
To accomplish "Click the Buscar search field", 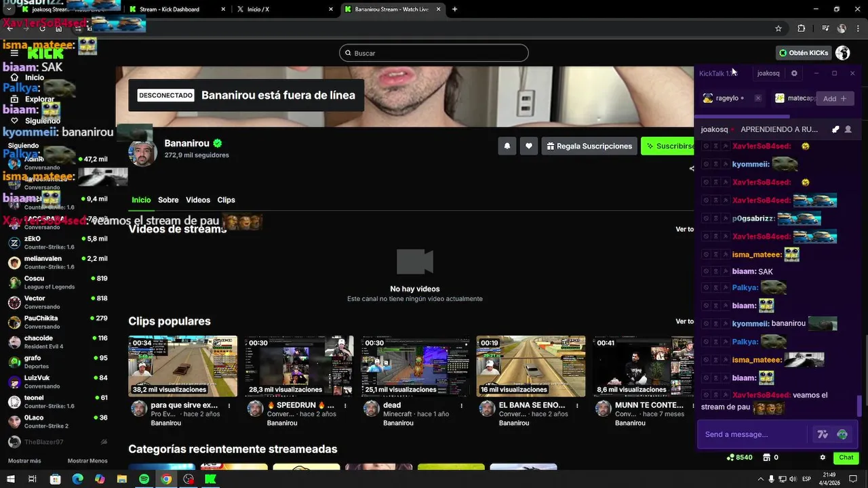I will (433, 53).
